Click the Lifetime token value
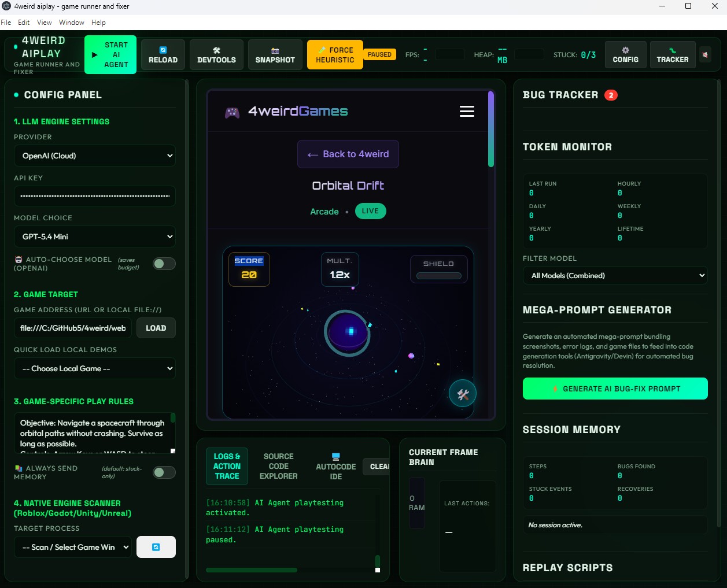727x588 pixels. 620,238
